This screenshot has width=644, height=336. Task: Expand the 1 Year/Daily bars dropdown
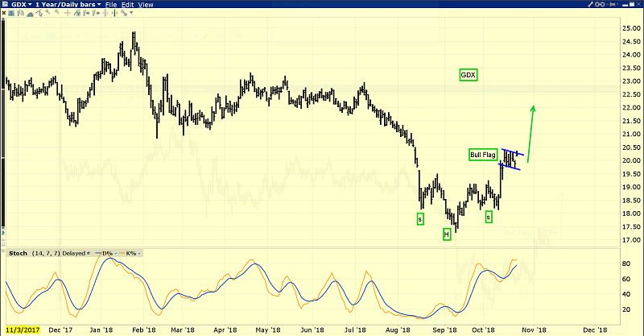(66, 4)
